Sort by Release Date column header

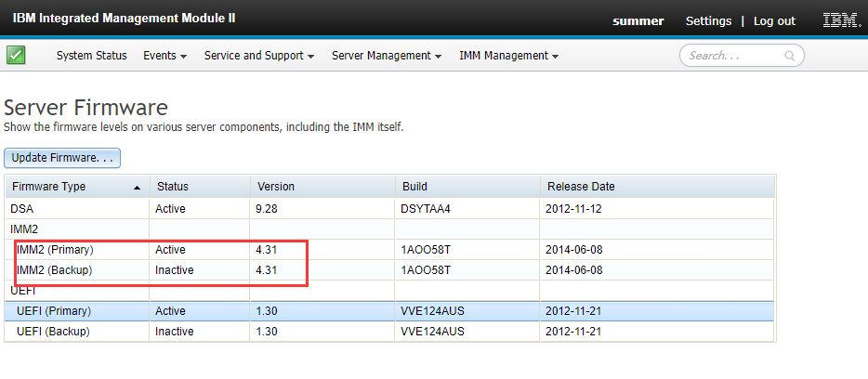(x=657, y=187)
